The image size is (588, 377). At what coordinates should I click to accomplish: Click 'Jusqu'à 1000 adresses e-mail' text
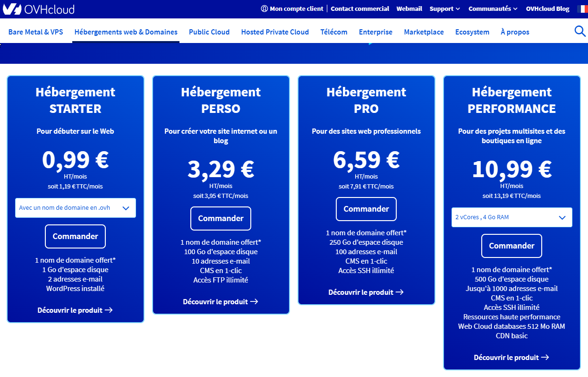coord(511,289)
